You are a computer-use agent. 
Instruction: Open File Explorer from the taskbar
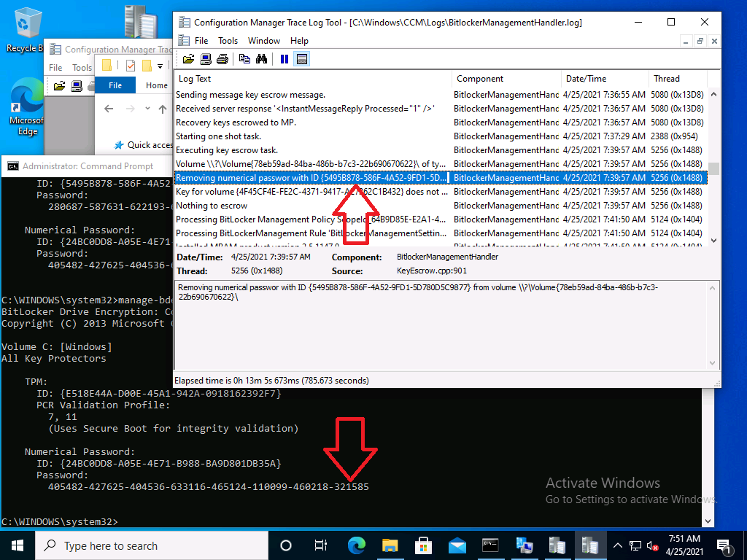click(x=390, y=545)
